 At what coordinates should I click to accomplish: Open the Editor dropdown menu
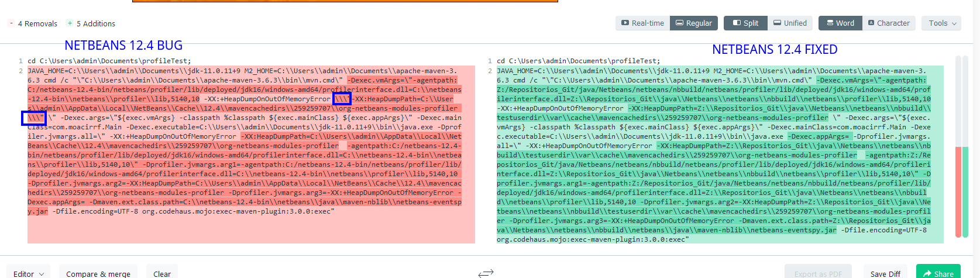point(28,273)
